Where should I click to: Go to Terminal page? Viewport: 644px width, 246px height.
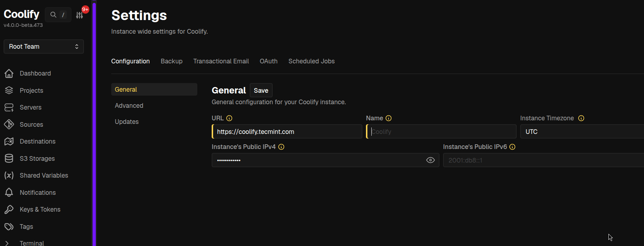coord(32,243)
